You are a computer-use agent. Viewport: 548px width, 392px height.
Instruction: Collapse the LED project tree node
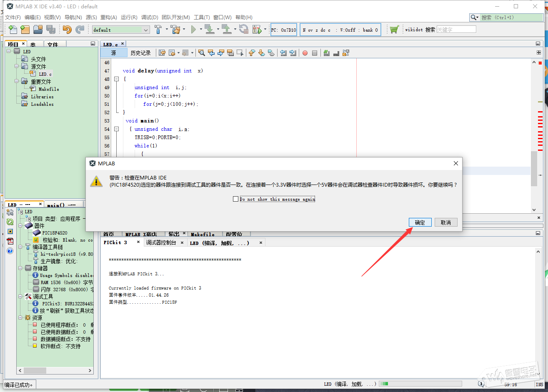point(9,51)
